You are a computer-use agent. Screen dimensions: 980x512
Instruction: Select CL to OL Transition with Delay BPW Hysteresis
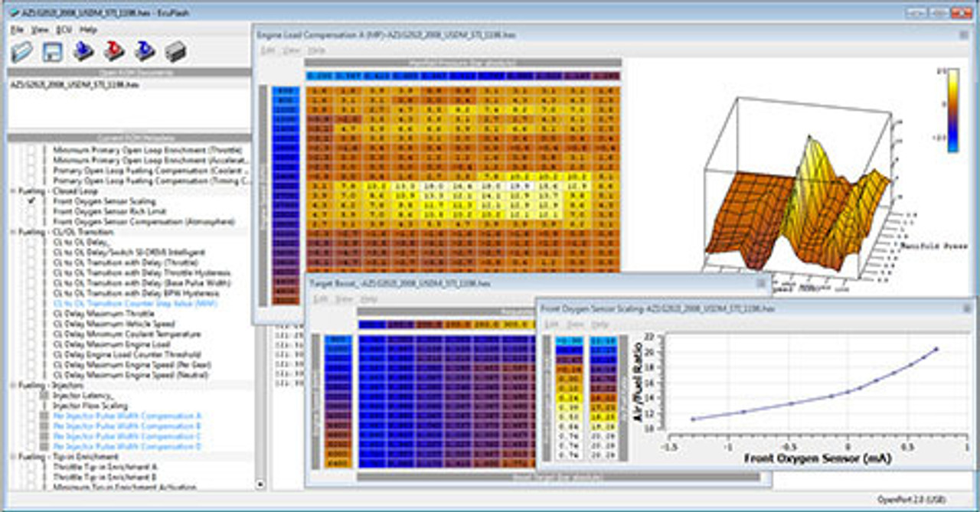(136, 293)
